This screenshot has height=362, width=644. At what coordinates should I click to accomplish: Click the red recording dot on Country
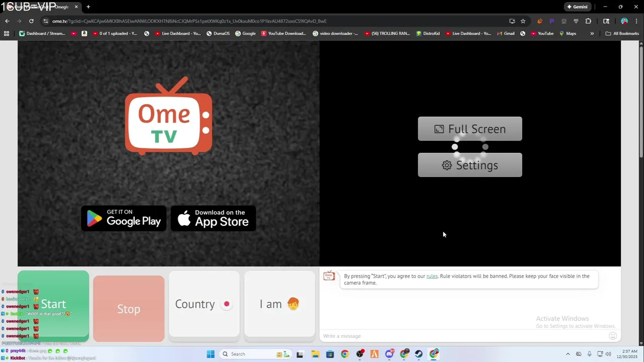(x=227, y=304)
